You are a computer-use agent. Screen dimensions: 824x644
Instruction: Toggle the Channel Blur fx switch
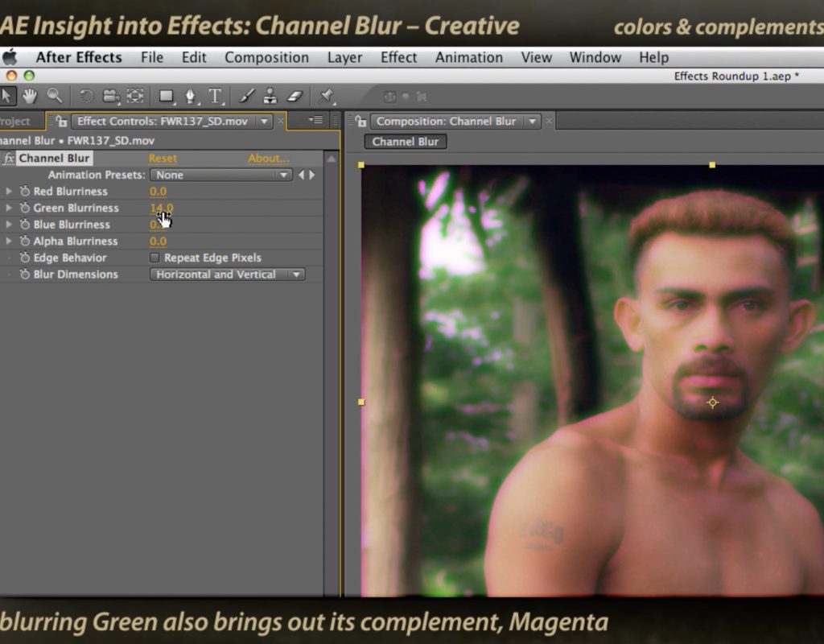[8, 159]
